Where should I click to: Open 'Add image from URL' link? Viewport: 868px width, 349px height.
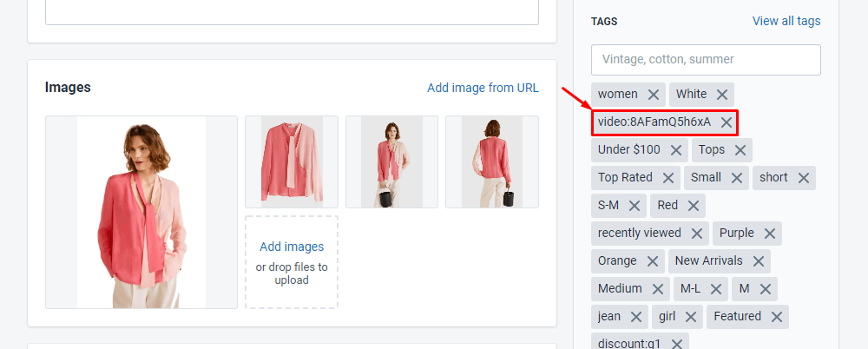483,88
